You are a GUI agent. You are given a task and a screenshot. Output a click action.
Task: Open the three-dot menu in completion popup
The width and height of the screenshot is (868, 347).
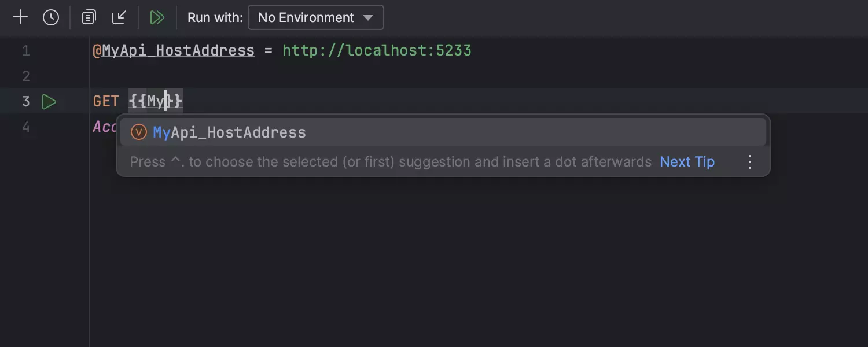coord(750,162)
